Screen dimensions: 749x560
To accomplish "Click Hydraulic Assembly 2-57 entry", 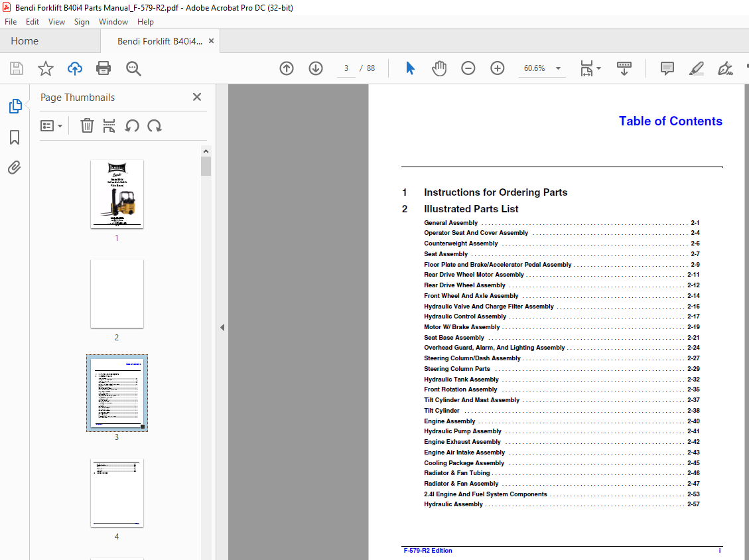I will click(x=562, y=504).
